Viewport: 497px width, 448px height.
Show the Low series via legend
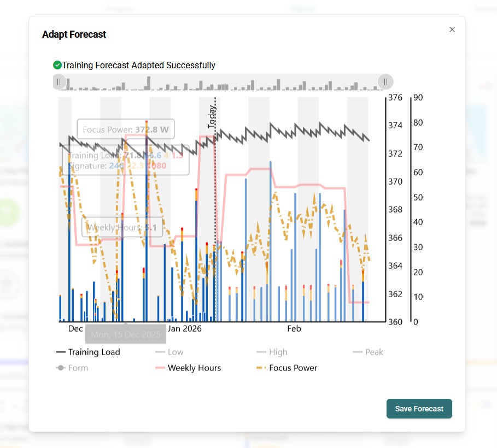[x=169, y=352]
